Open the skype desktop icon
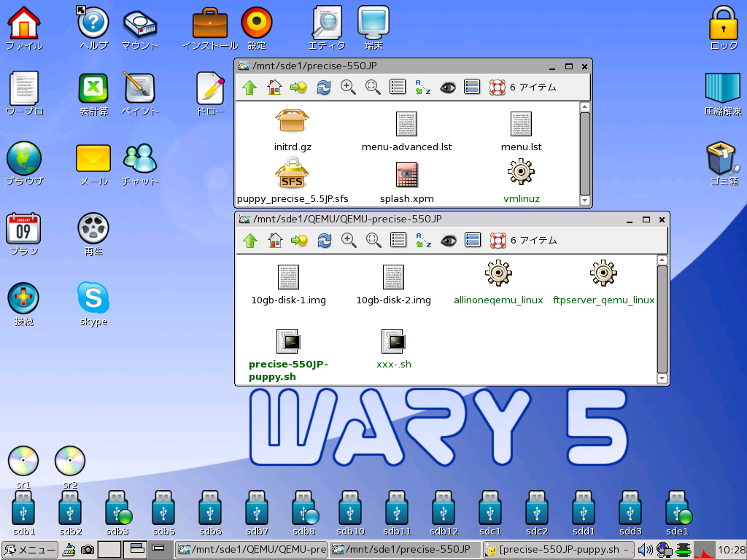Screen dimensions: 747x560 point(93,304)
